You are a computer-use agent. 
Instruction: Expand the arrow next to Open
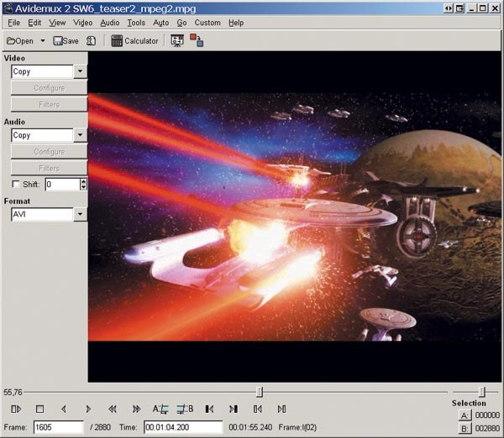click(x=43, y=41)
